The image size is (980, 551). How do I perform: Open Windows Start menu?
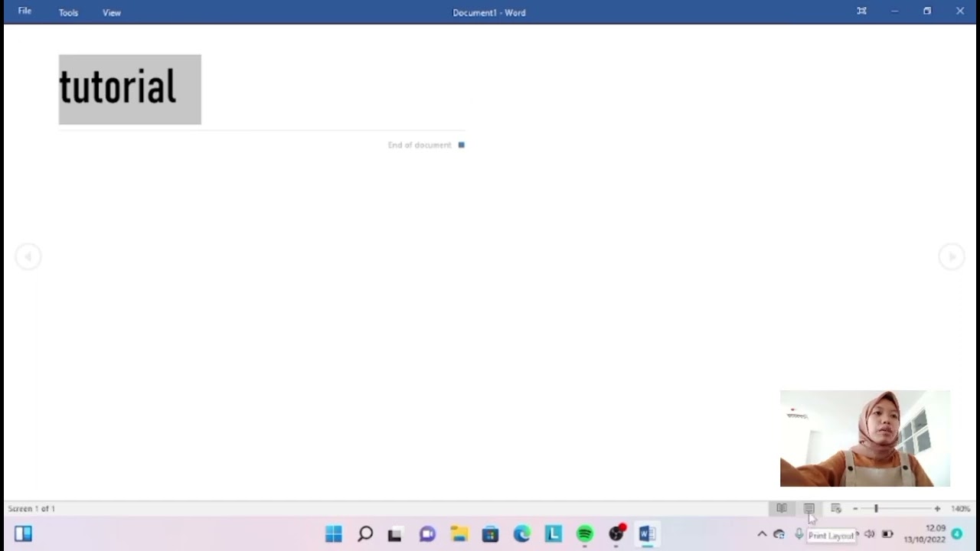click(x=334, y=534)
